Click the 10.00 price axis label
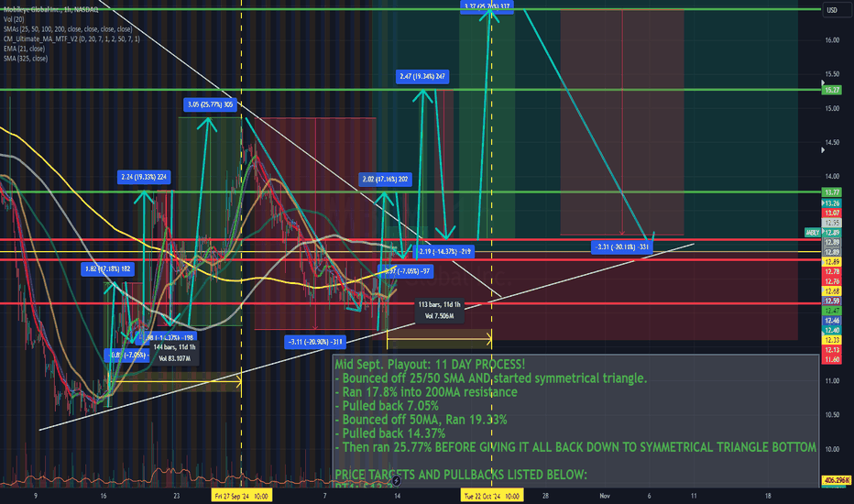The image size is (854, 504). point(832,450)
